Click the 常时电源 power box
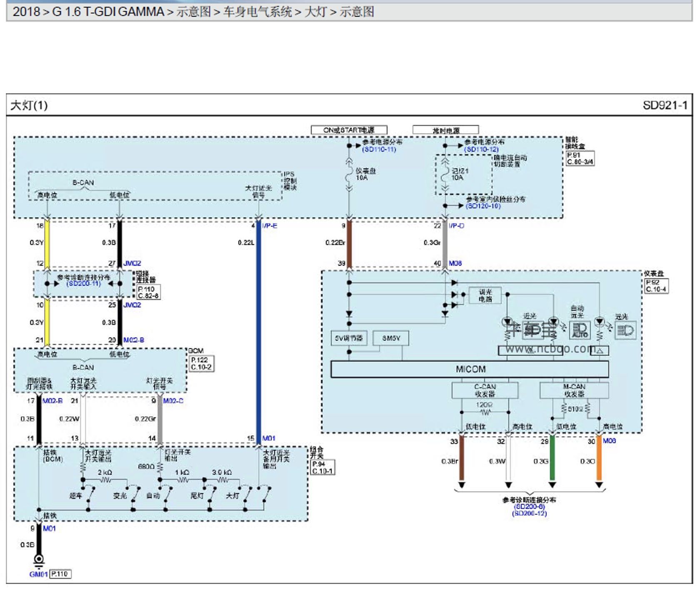Viewport: 700px width, 589px height. tap(445, 130)
